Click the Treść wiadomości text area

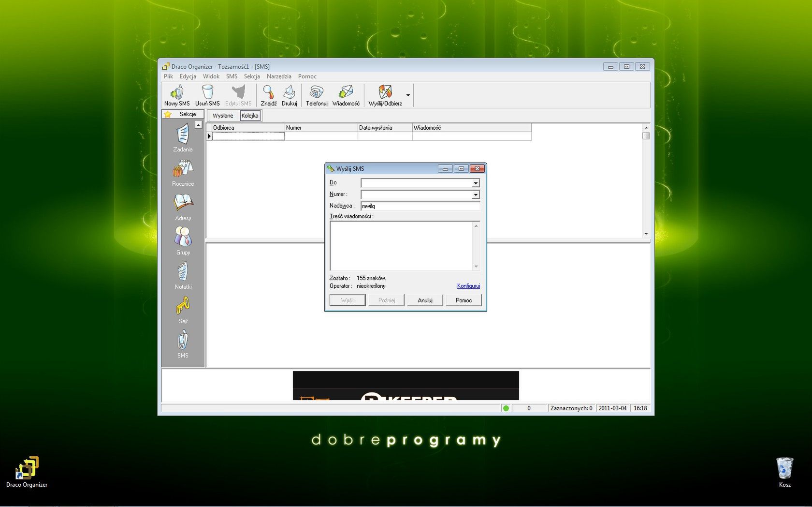401,246
